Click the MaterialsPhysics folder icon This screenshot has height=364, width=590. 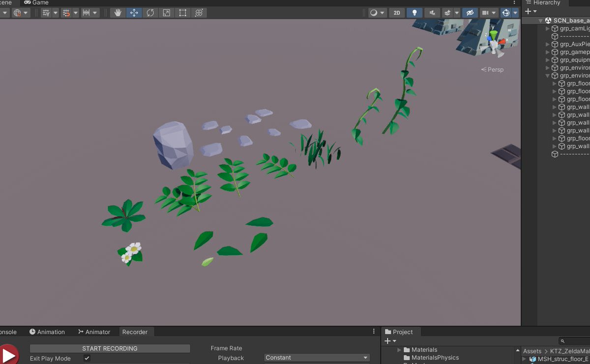pos(407,358)
